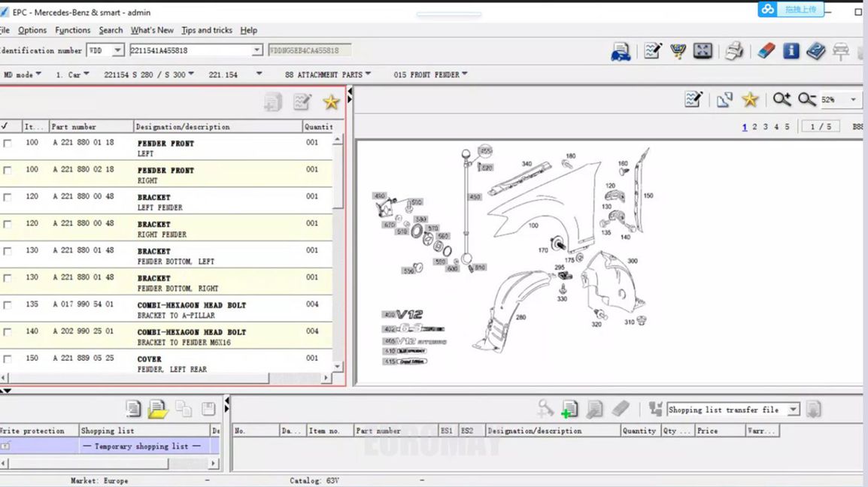Image resolution: width=868 pixels, height=487 pixels.
Task: Click the greyed save diskette icon
Action: point(208,409)
